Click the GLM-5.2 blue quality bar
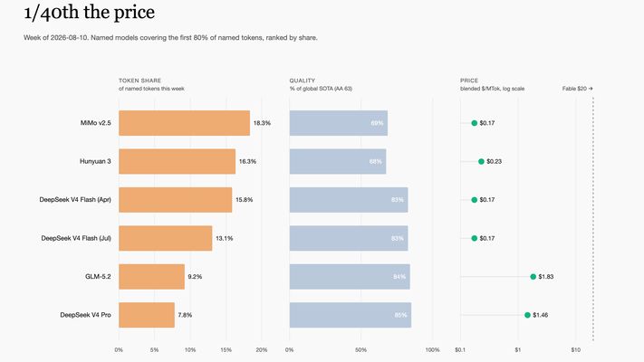 point(350,277)
